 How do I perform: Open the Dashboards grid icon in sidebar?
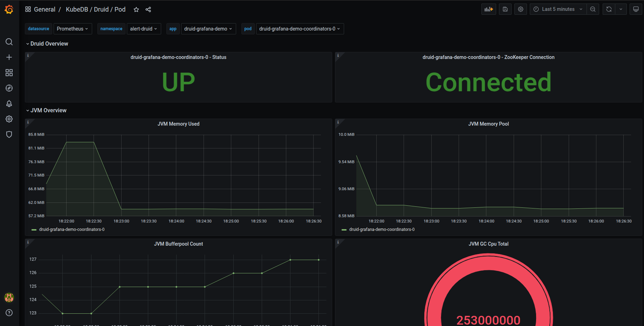(9, 73)
